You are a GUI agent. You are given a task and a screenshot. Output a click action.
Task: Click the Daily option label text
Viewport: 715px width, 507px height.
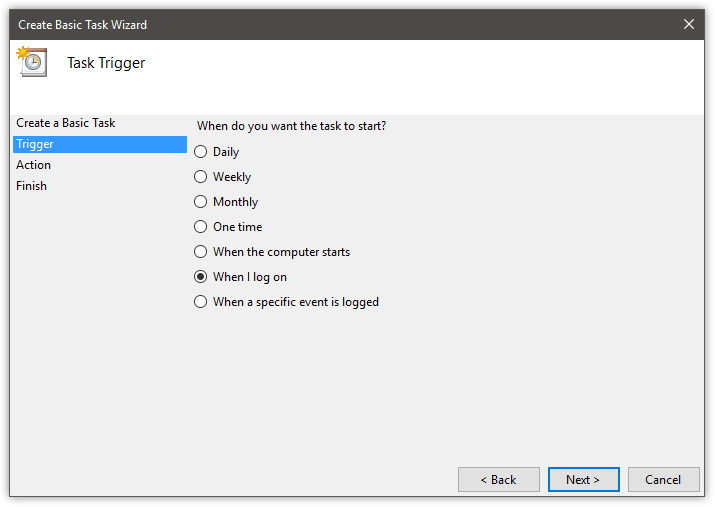(226, 152)
